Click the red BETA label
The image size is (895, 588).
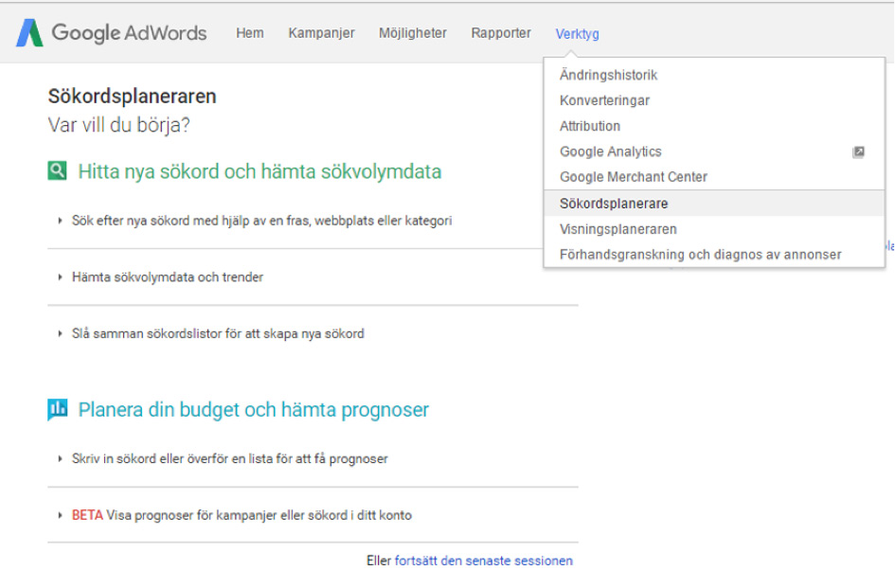(87, 515)
